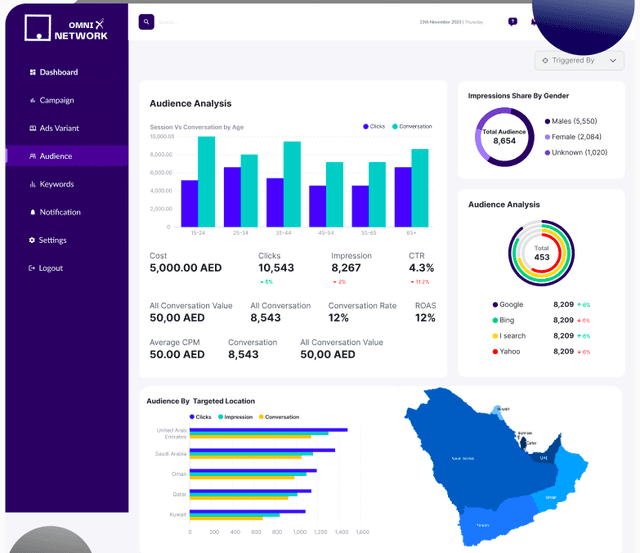640x553 pixels.
Task: Click the Ads Variant sidebar icon
Action: coord(32,128)
